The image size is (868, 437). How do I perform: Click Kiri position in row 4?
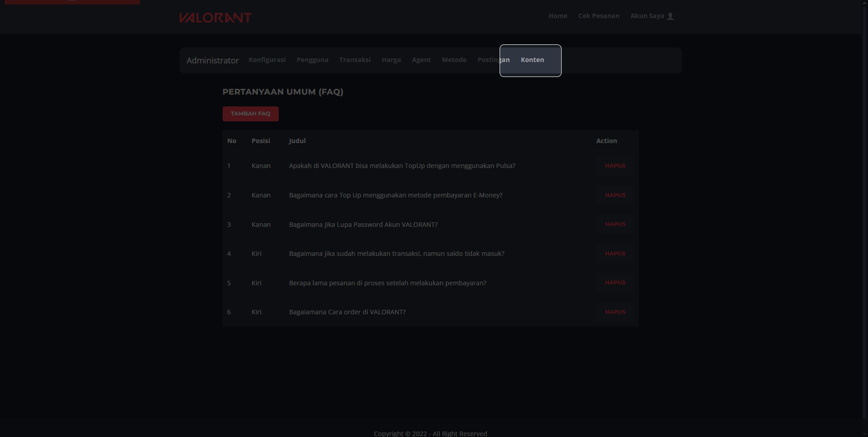257,254
